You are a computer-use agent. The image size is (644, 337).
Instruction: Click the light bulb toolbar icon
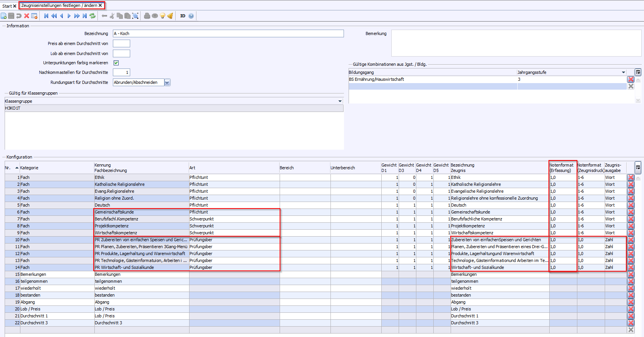click(x=163, y=16)
